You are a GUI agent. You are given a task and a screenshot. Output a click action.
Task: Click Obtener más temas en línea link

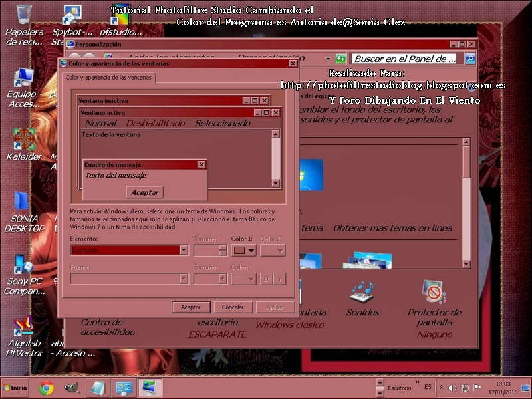(x=392, y=228)
